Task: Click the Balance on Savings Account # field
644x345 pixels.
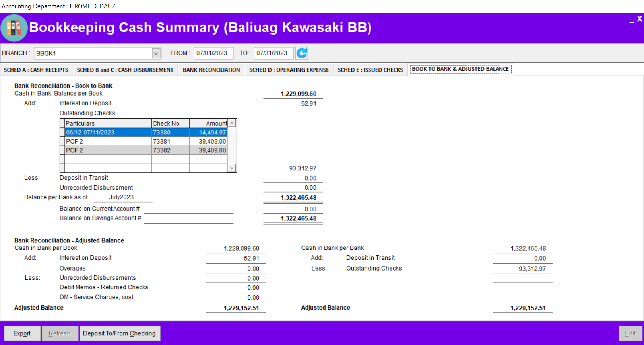Action: (189, 218)
